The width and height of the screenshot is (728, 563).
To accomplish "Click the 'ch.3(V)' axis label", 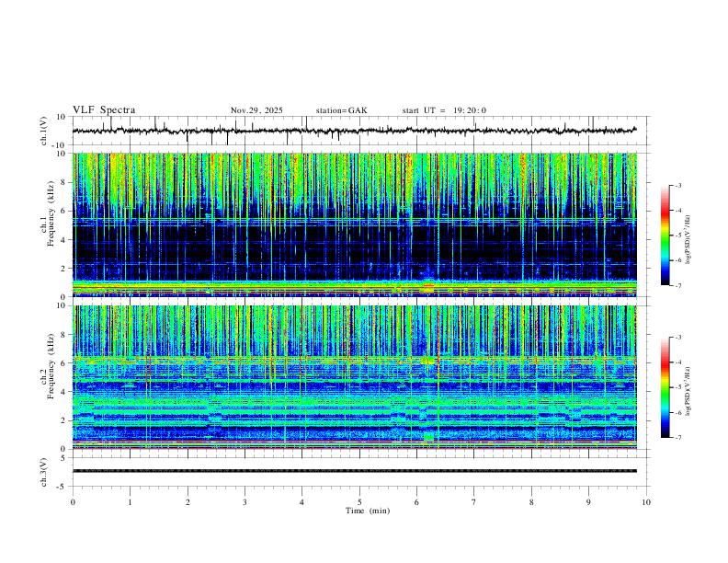I will point(44,472).
